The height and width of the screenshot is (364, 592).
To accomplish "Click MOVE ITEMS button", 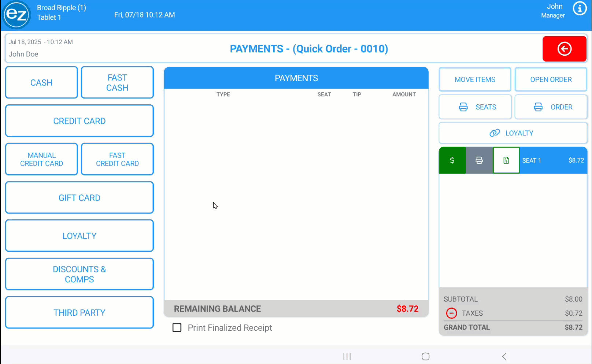I will point(475,79).
